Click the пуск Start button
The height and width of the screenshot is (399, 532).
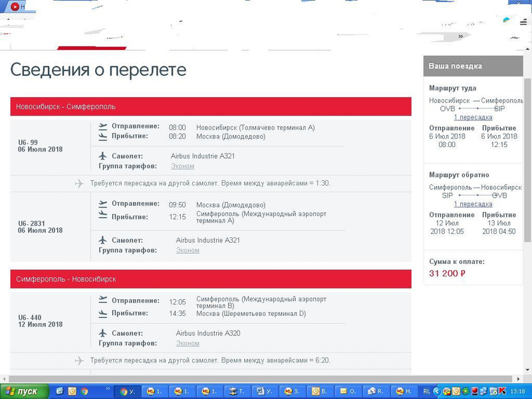coord(24,391)
